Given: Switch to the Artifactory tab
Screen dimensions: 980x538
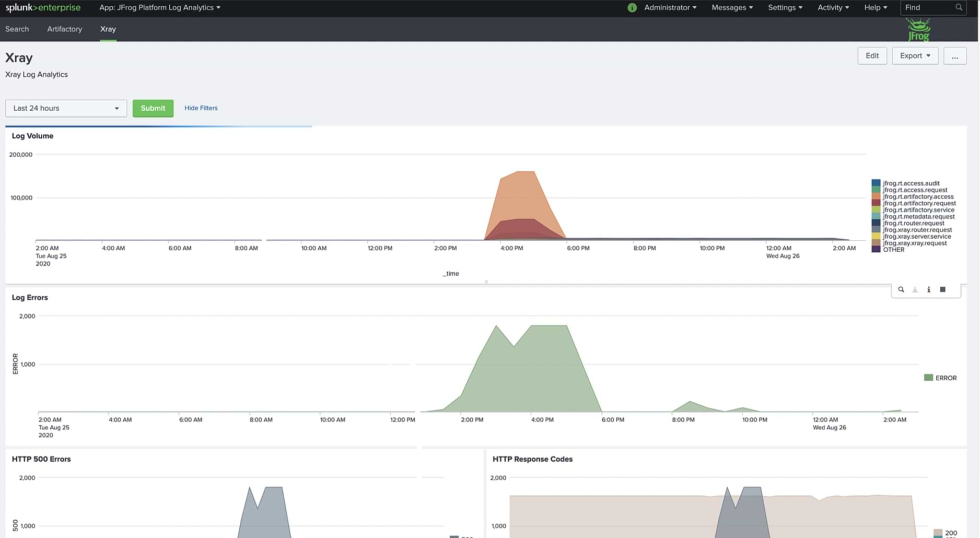Looking at the screenshot, I should (64, 29).
